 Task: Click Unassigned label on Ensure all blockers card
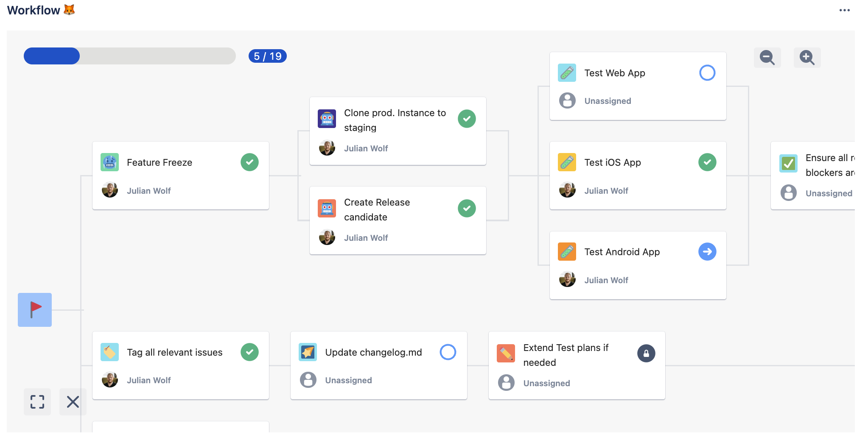[829, 193]
